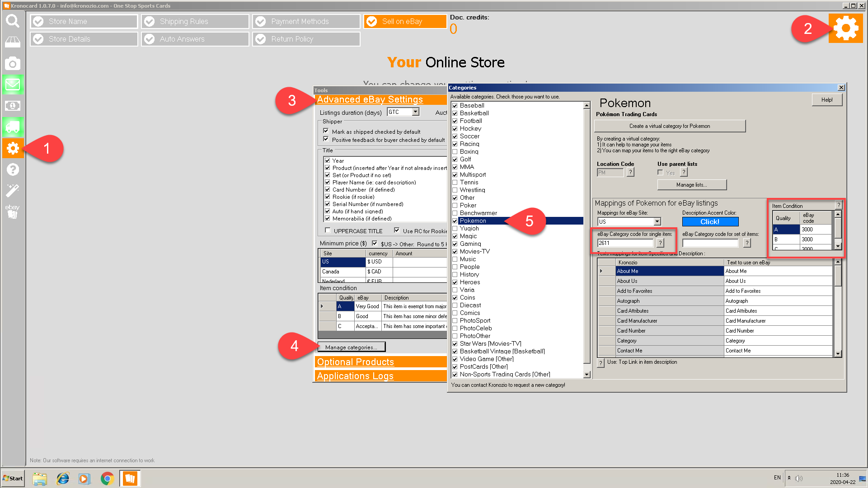
Task: Click eBay Category code for set field
Action: point(710,243)
